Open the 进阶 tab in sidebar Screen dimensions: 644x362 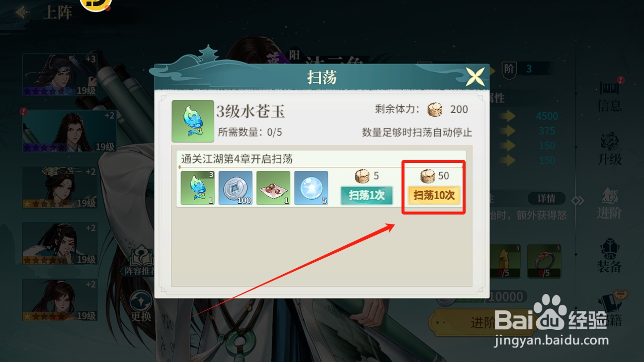[609, 203]
